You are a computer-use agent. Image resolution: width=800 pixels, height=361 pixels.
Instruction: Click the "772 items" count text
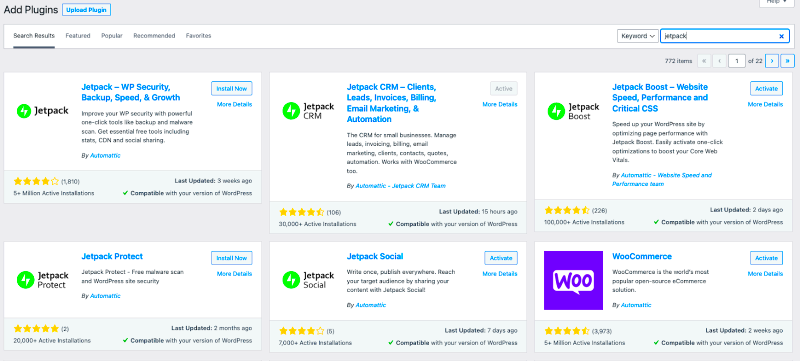click(x=679, y=61)
